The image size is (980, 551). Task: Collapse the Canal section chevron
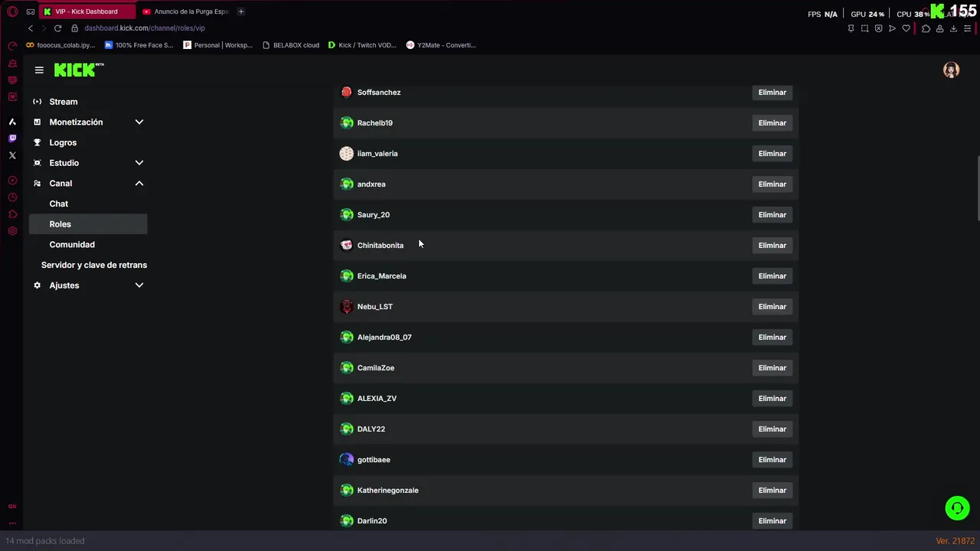pyautogui.click(x=139, y=184)
